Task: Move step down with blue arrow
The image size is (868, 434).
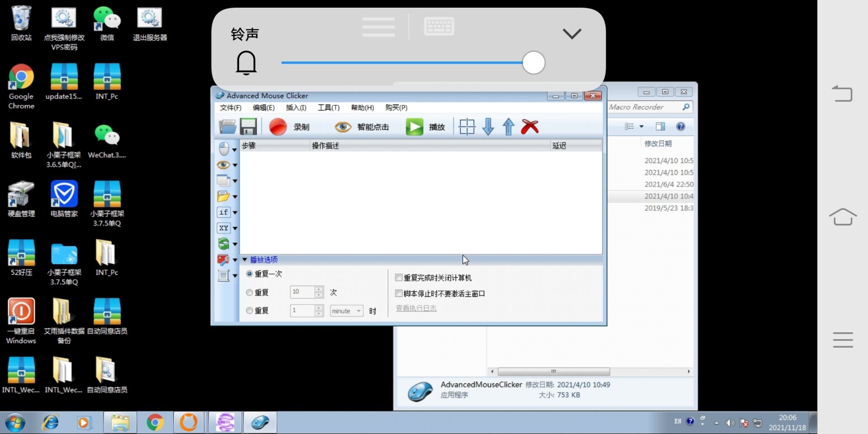Action: tap(488, 127)
